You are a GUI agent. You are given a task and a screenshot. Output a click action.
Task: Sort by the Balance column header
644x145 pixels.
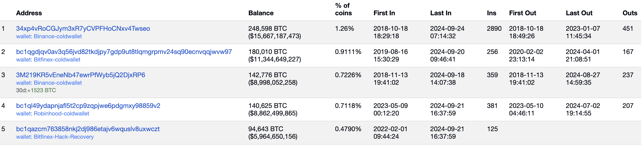tap(261, 13)
